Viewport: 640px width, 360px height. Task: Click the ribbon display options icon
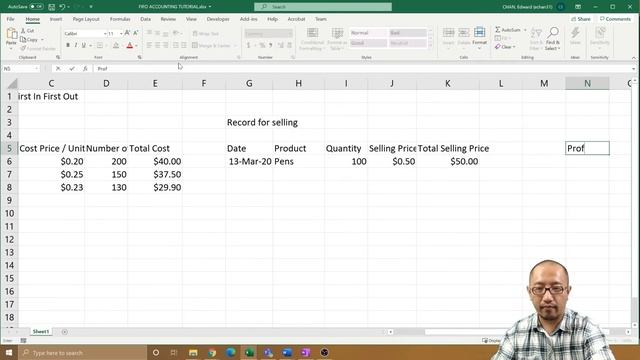click(x=578, y=7)
